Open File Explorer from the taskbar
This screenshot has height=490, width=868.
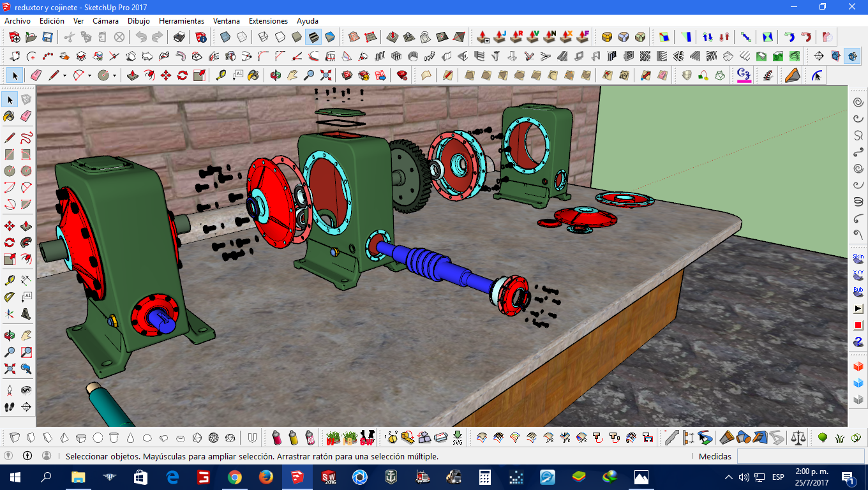click(x=78, y=477)
